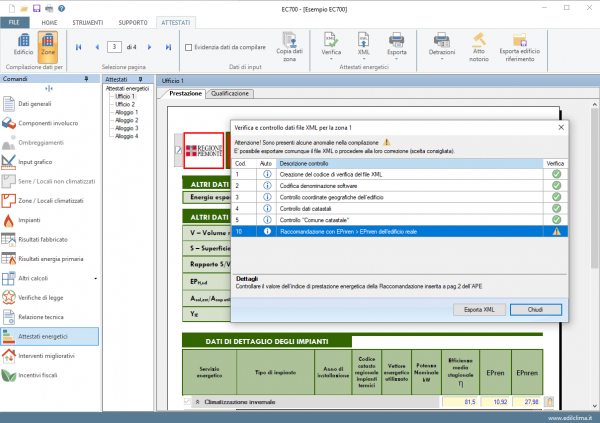Click the collapse icon under Comandi header

49,88
